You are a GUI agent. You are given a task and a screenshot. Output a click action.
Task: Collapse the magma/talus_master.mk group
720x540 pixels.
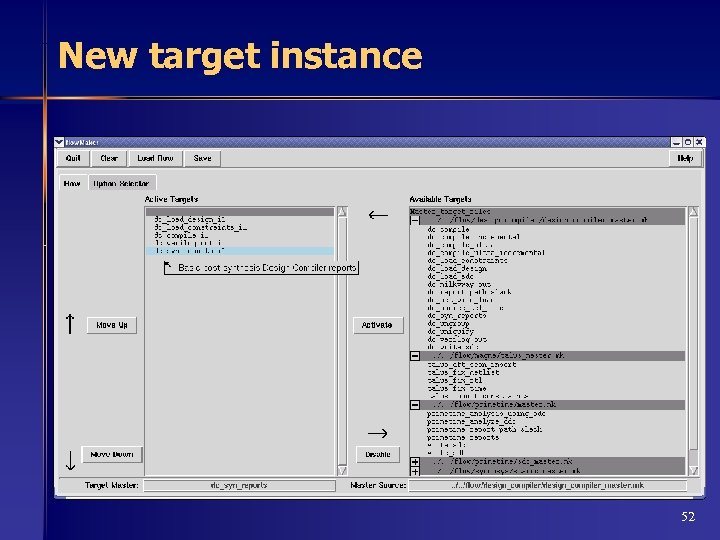415,356
